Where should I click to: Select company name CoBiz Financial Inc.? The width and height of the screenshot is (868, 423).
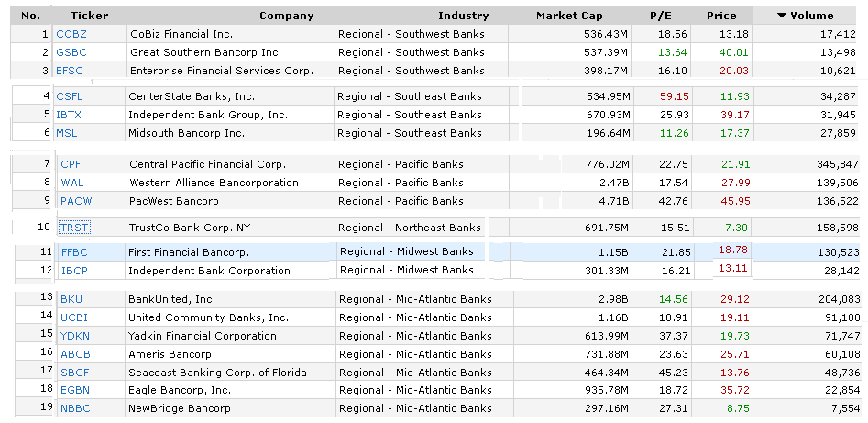point(181,34)
